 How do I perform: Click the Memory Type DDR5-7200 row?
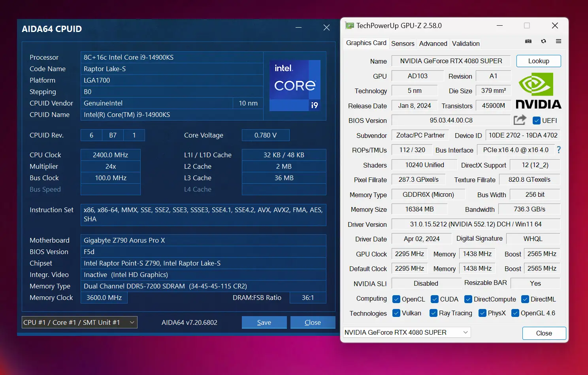click(204, 286)
